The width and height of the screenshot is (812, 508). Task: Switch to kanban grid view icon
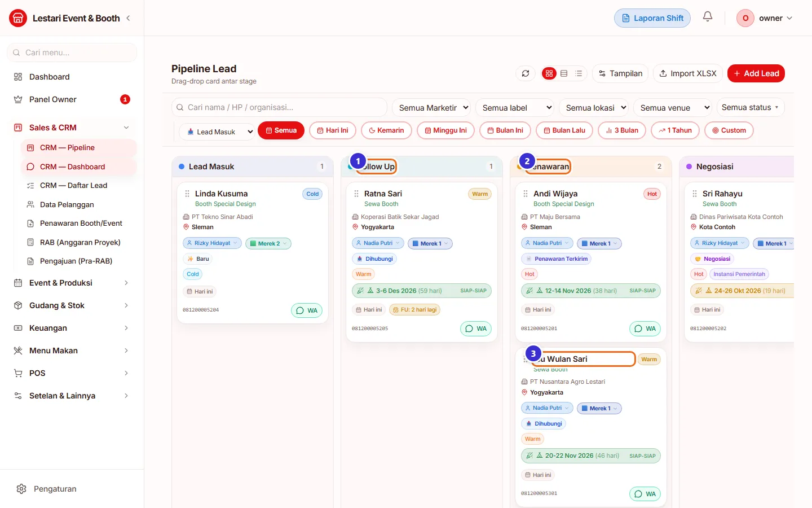point(549,73)
